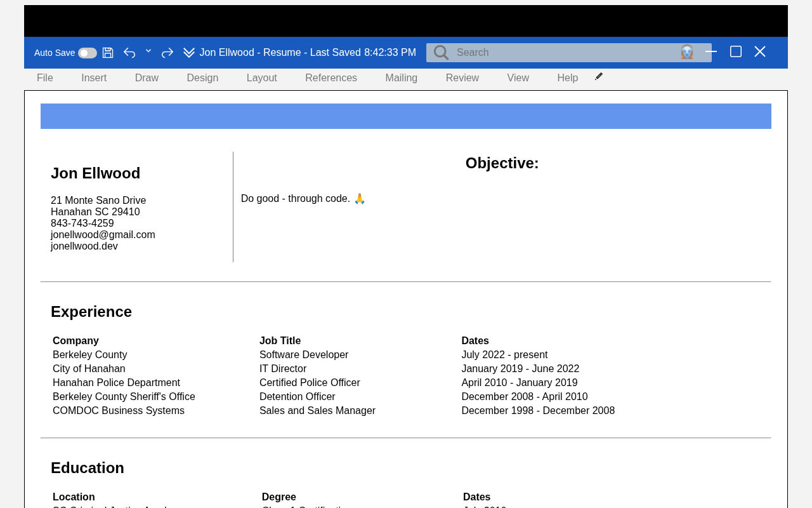This screenshot has height=508, width=812.
Task: Click the address line '21 Monte Sano Drive'
Action: 98,201
